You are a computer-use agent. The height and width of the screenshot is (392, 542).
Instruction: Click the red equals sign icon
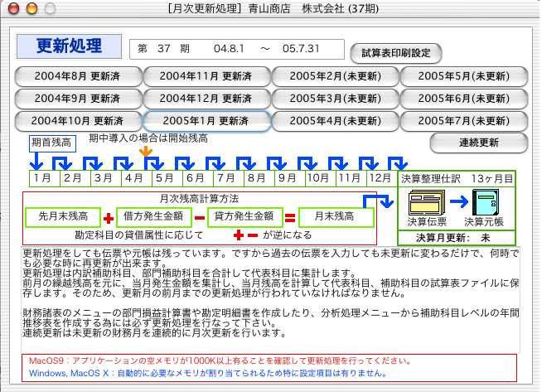(290, 219)
